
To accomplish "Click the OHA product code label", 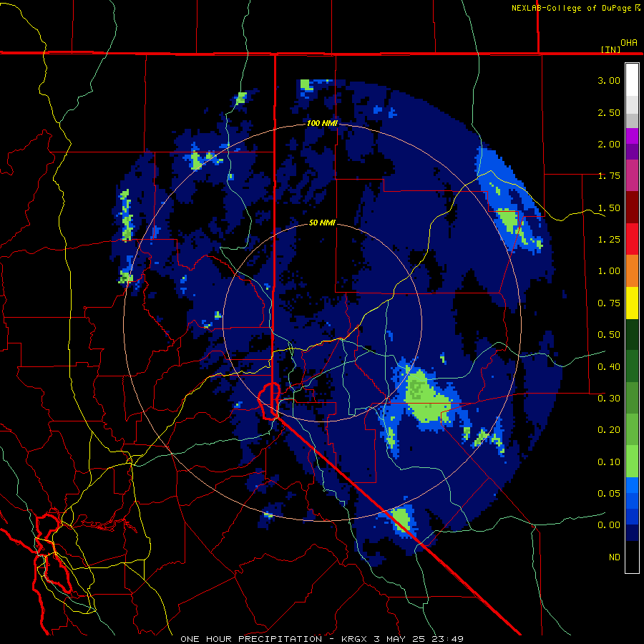I will (x=629, y=42).
